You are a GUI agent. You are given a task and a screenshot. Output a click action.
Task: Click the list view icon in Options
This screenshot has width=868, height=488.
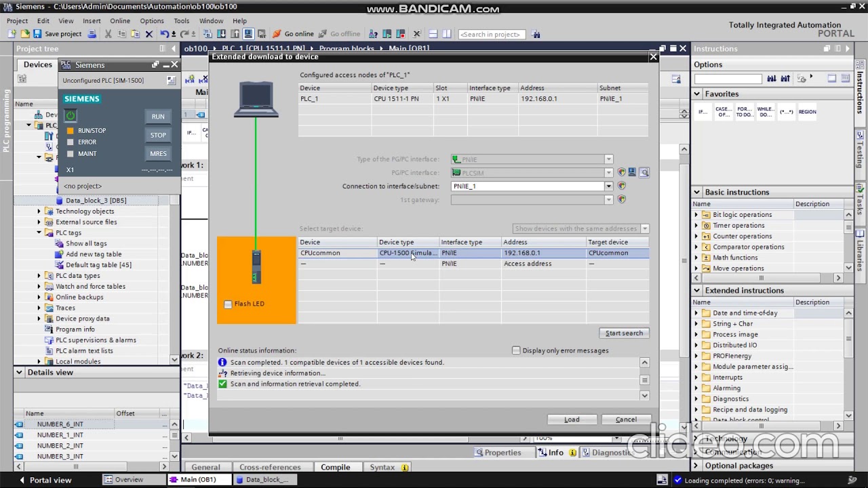(845, 79)
